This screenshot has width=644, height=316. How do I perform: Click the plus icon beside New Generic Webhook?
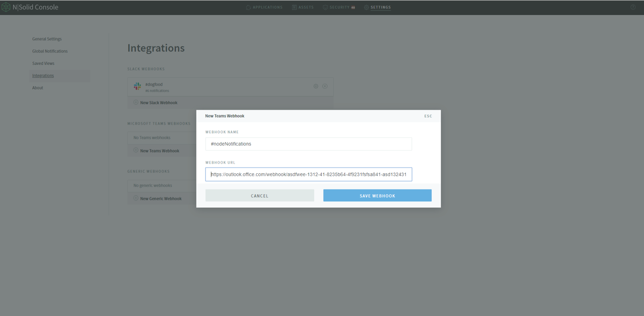pyautogui.click(x=136, y=198)
